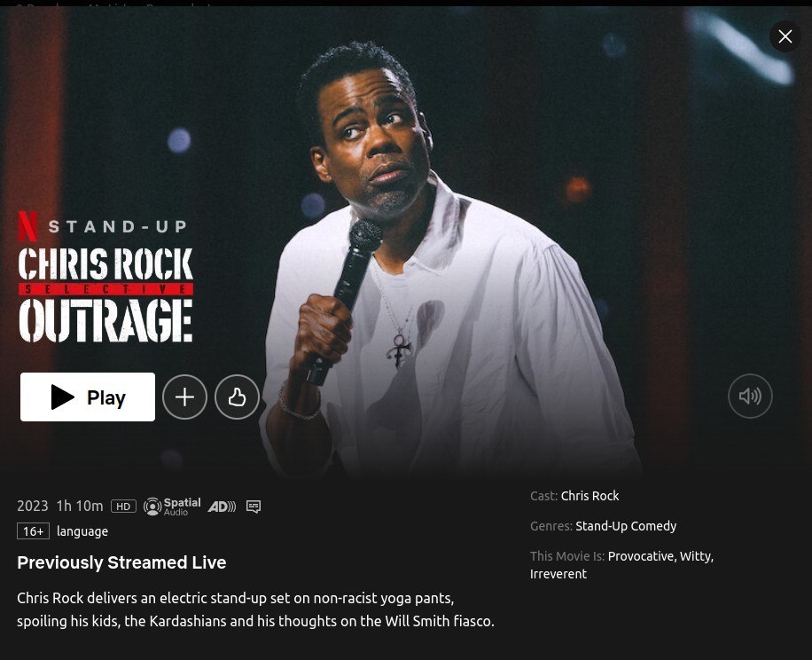This screenshot has height=660, width=812.
Task: Browse the Stand-Up Comedy genre link
Action: tap(626, 526)
